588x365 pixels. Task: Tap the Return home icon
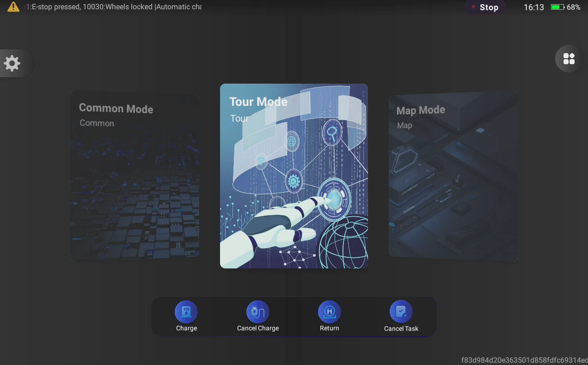[x=330, y=312]
